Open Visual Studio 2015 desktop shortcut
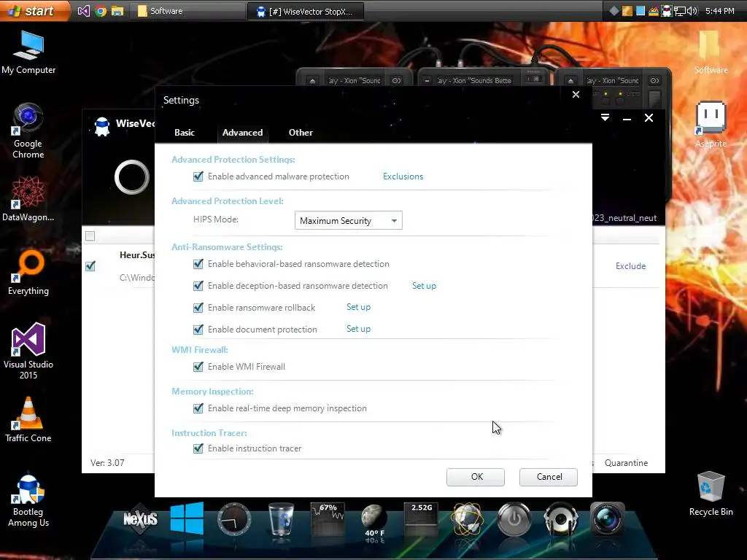The width and height of the screenshot is (747, 560). pos(28,351)
